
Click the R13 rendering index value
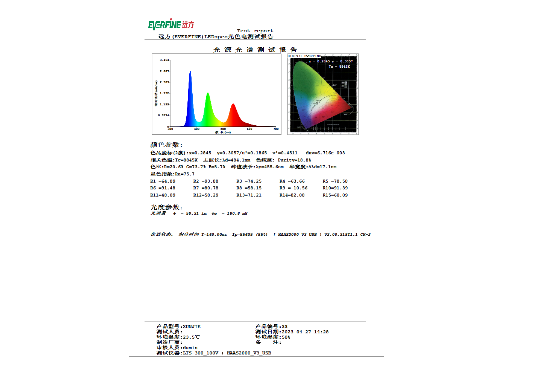tap(249, 195)
